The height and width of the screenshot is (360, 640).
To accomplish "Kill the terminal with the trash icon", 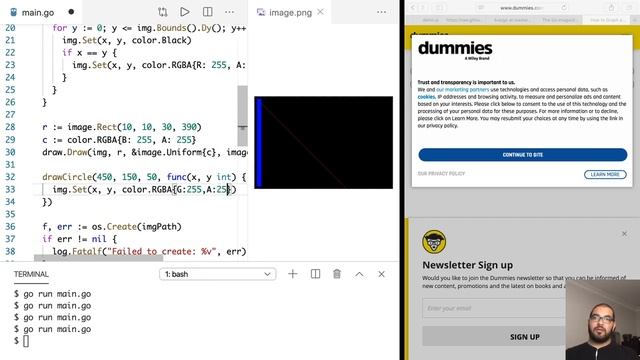I will point(337,274).
